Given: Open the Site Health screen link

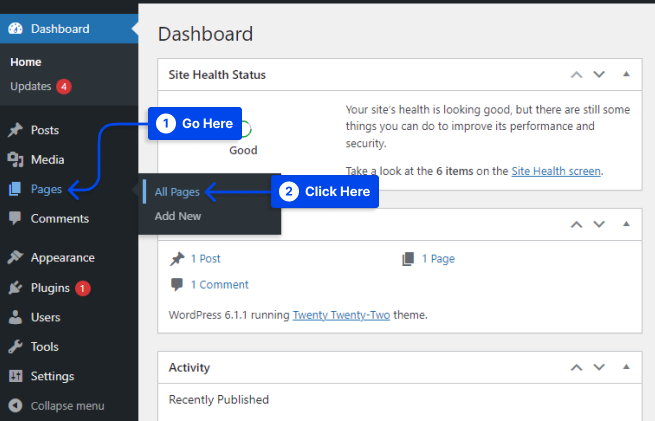Looking at the screenshot, I should click(556, 171).
